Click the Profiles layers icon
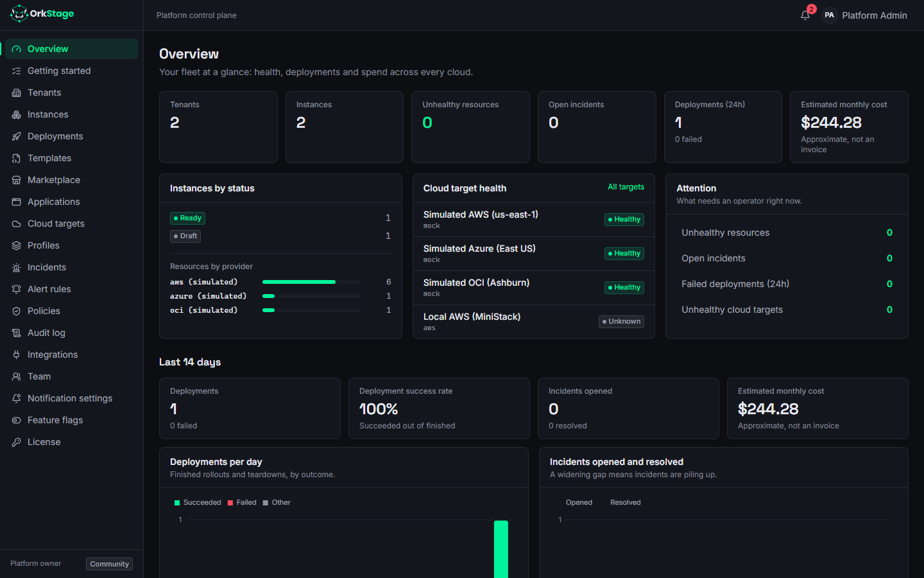The image size is (924, 578). 16,245
